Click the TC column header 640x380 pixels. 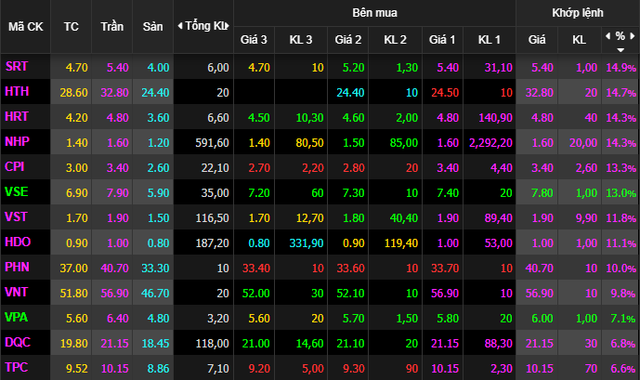[x=71, y=27]
